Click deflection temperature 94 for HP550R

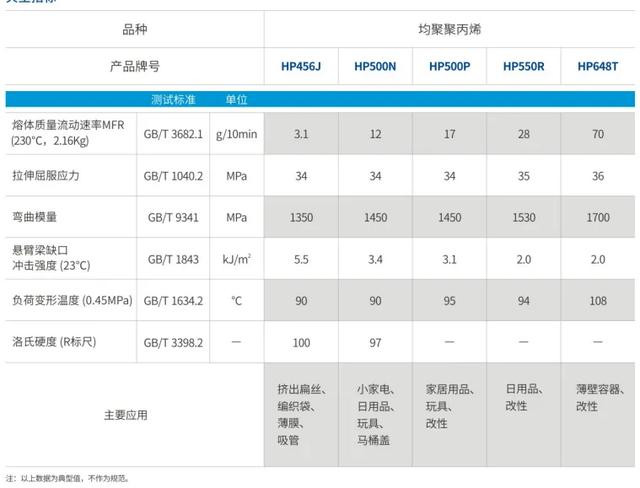click(524, 301)
